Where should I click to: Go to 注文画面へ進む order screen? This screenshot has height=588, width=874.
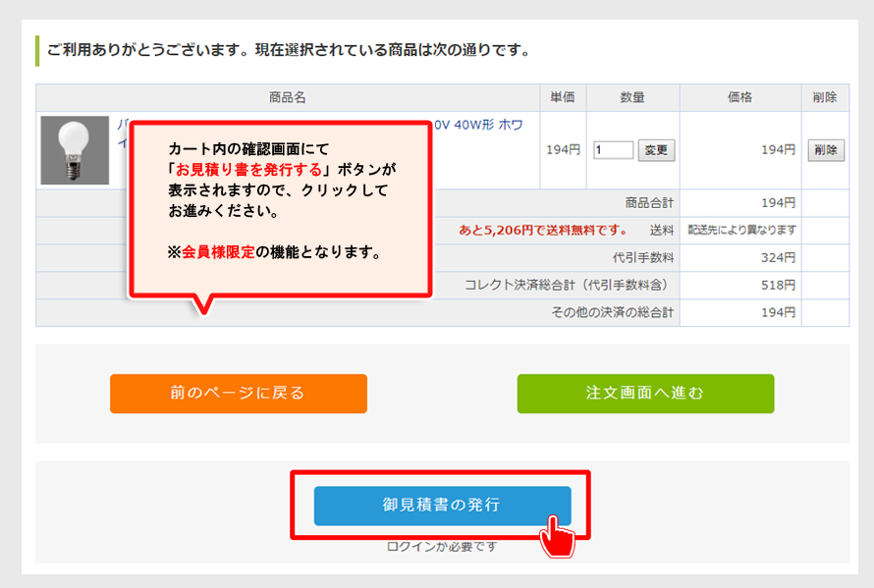[645, 394]
